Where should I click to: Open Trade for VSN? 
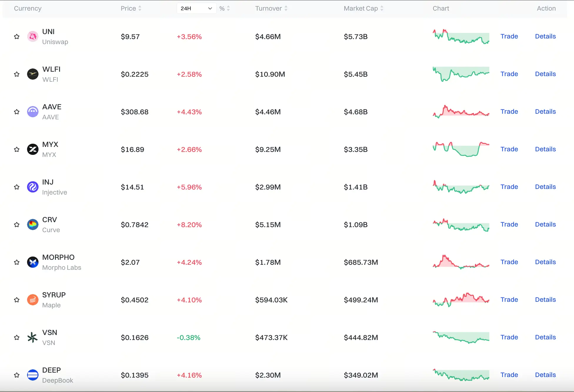[x=509, y=337]
